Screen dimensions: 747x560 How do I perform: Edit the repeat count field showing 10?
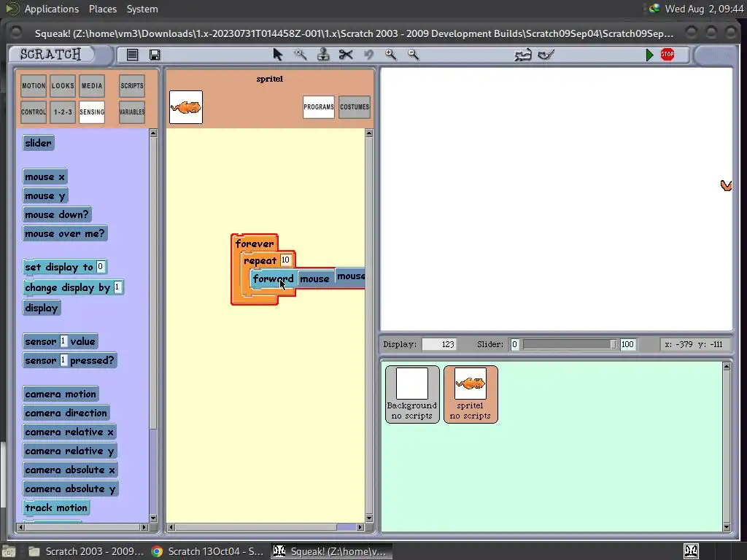click(x=285, y=260)
